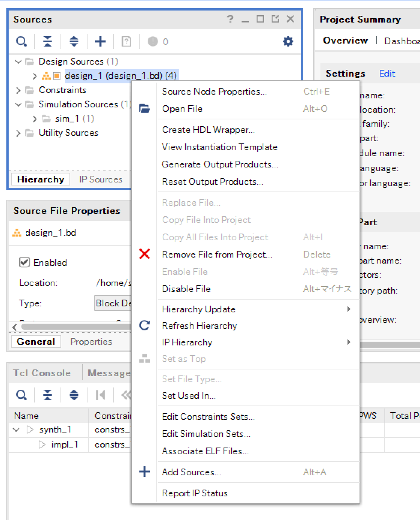Float the Sources panel with the pop-out icon

[275, 19]
